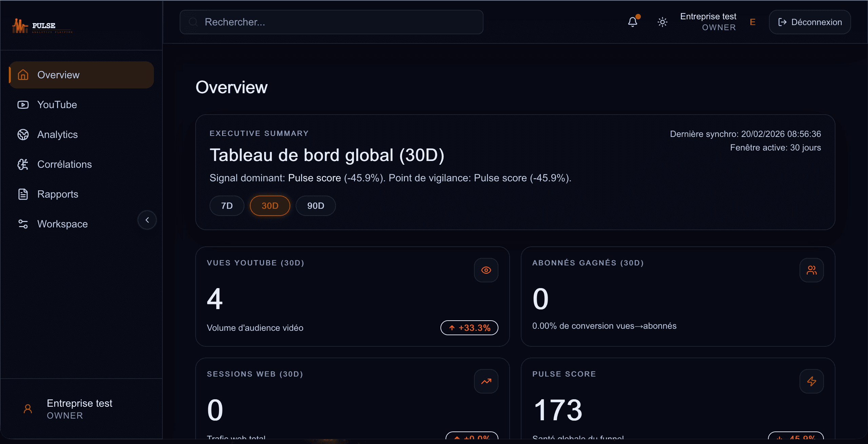Click the Déconnexion button
The width and height of the screenshot is (868, 444).
[810, 22]
